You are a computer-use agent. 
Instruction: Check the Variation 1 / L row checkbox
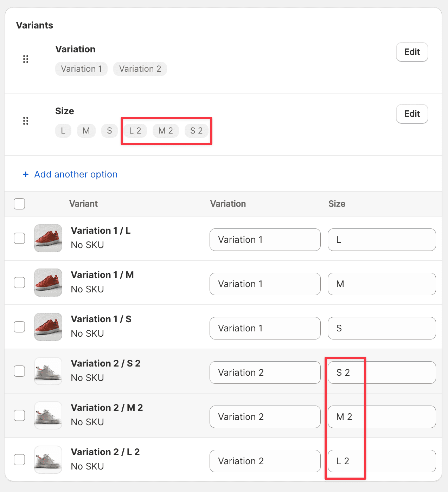point(19,238)
